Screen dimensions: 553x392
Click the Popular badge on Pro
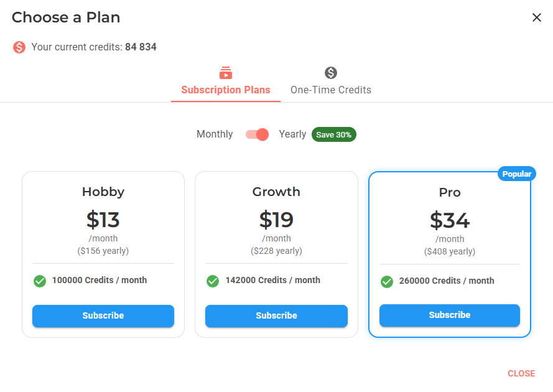[x=517, y=174]
